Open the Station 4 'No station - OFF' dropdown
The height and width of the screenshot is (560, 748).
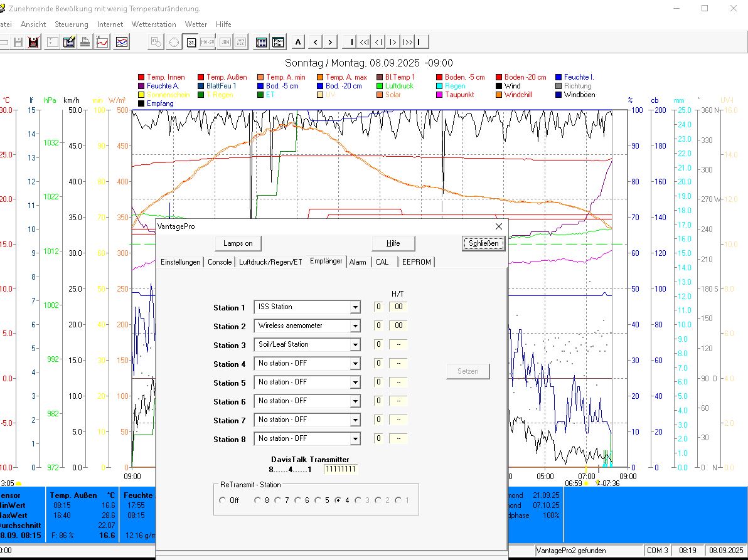[355, 364]
